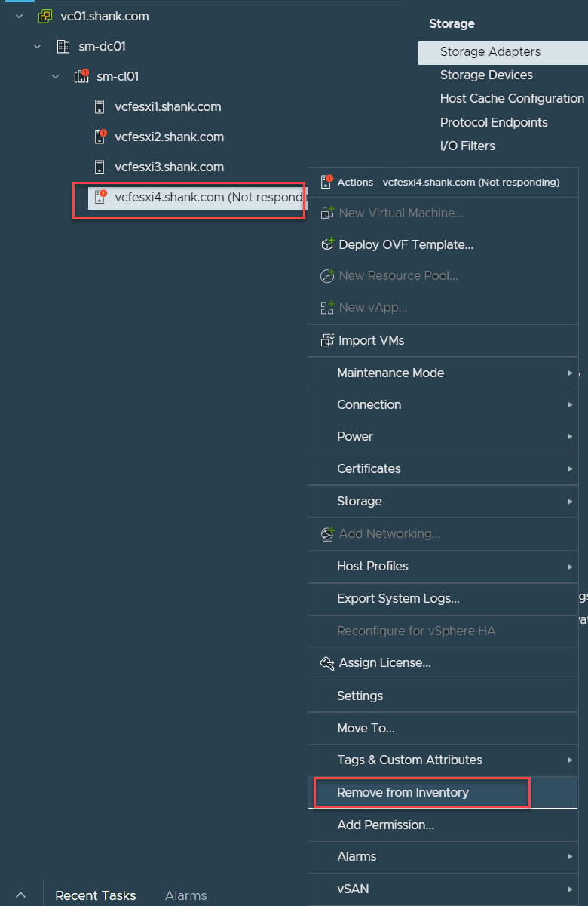Click the vcfesxi2.shank.com host alert icon
Viewport: 588px width, 906px height.
(100, 137)
